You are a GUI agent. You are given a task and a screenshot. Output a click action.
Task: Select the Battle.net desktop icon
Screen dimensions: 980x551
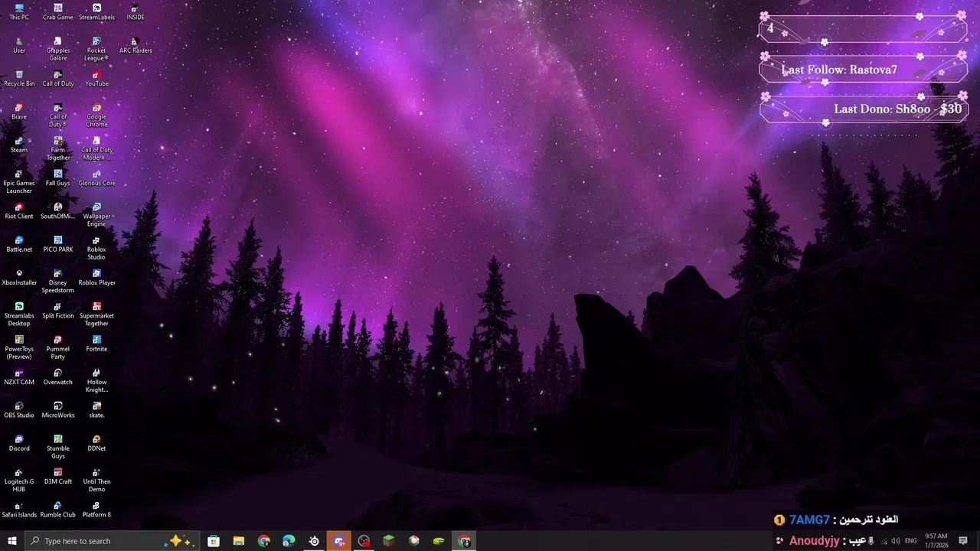(x=19, y=244)
